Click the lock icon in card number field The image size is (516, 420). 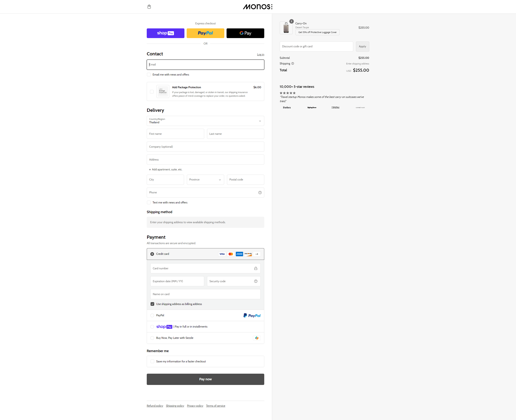tap(256, 268)
